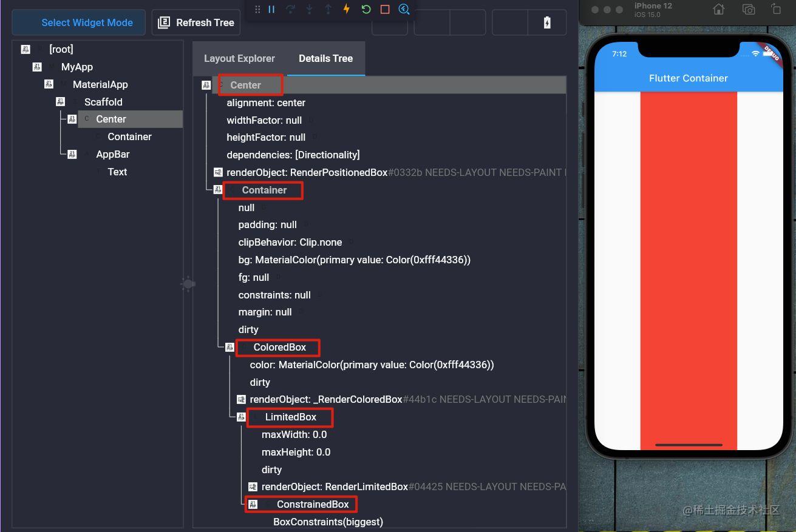The width and height of the screenshot is (796, 532).
Task: Expand renderObject _RenderColoredBox row
Action: [241, 399]
